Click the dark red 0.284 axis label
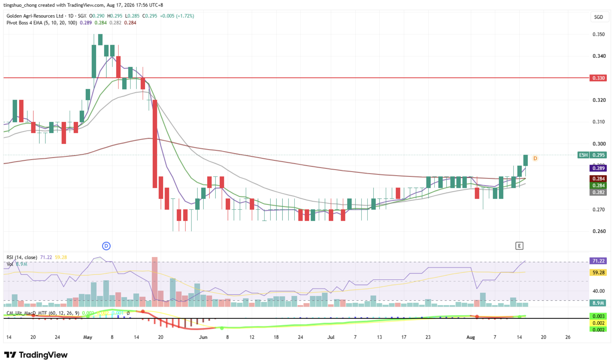The image size is (614, 364). pyautogui.click(x=598, y=179)
